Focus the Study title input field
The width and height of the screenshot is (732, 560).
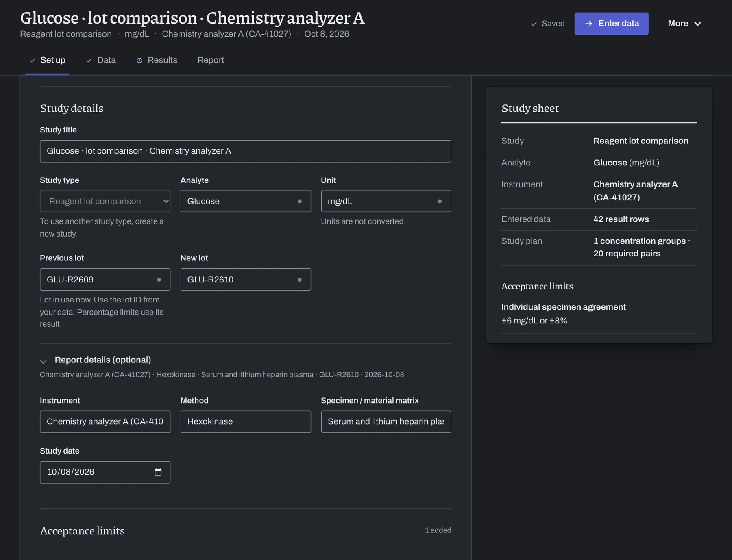click(x=245, y=151)
